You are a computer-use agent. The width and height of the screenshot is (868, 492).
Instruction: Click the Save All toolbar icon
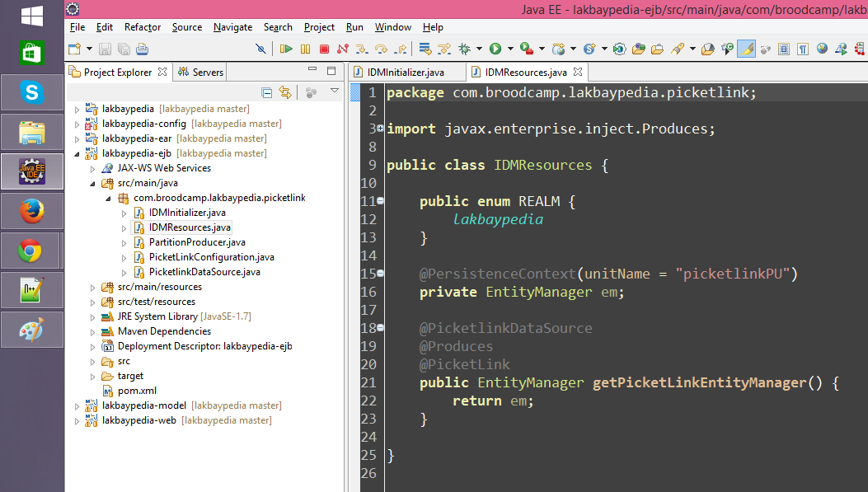pyautogui.click(x=124, y=49)
